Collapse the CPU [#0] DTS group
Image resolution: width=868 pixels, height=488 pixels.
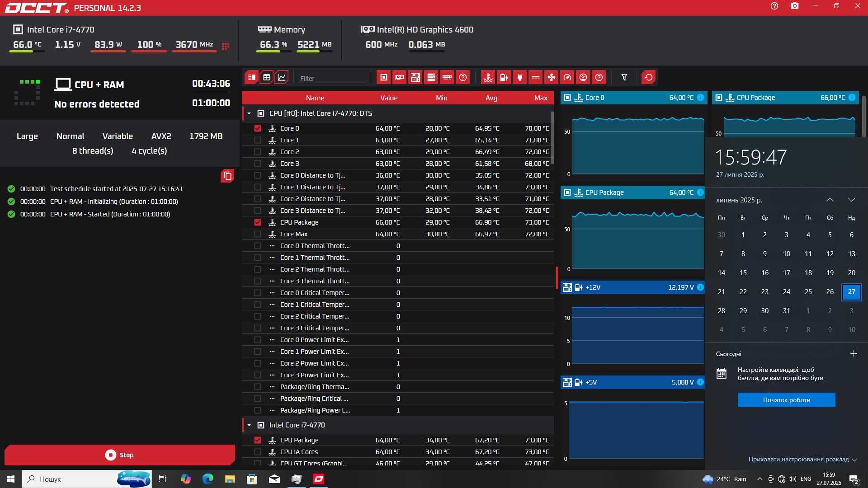[x=249, y=113]
